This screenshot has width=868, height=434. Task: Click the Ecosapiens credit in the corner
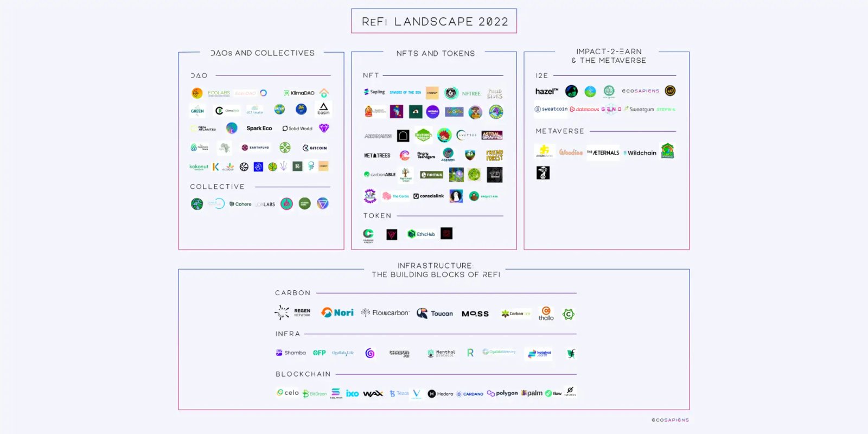pyautogui.click(x=670, y=420)
